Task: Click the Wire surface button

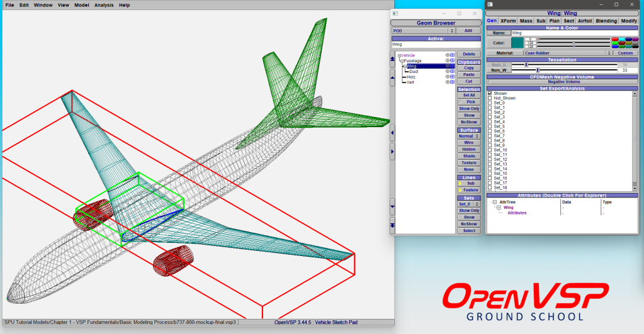Action: 468,143
